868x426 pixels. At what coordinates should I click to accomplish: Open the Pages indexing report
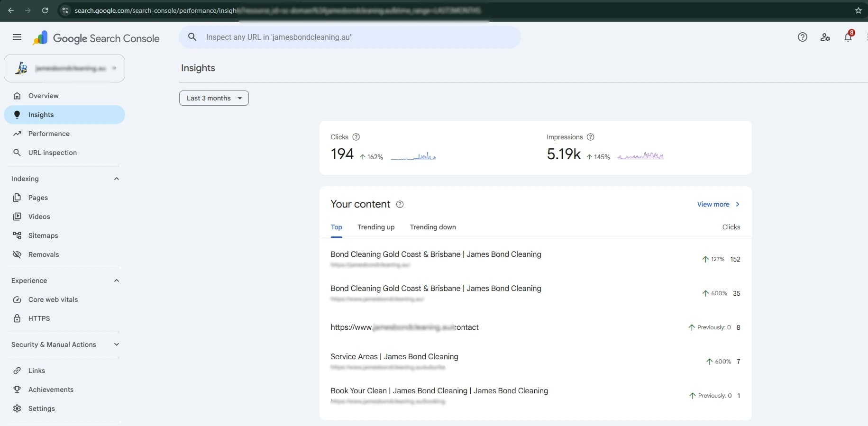64,198
